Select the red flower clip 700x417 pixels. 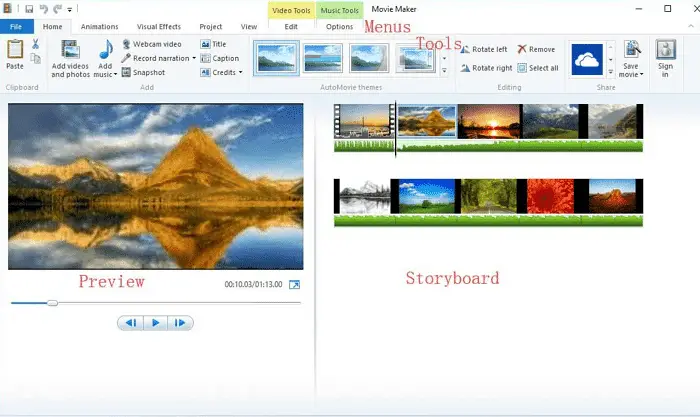(550, 196)
